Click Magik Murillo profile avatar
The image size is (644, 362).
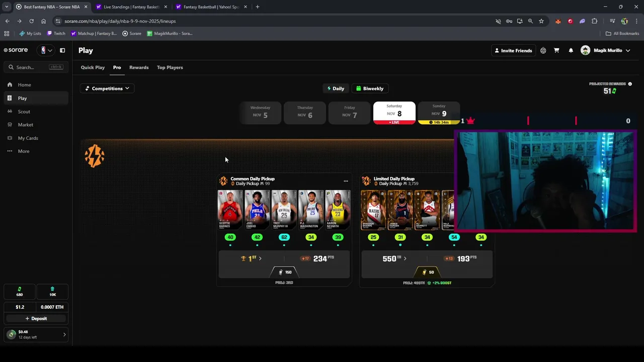585,50
